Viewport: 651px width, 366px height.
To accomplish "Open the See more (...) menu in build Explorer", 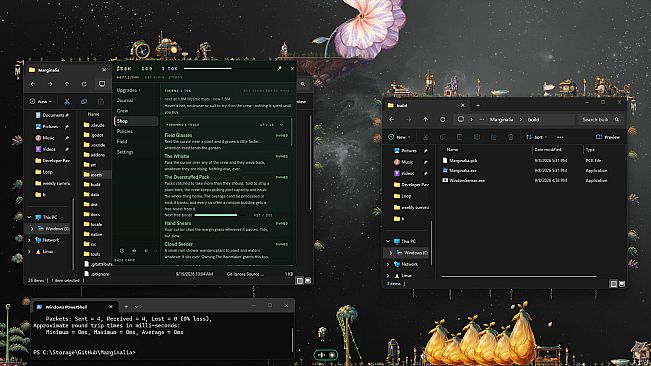I will click(560, 137).
